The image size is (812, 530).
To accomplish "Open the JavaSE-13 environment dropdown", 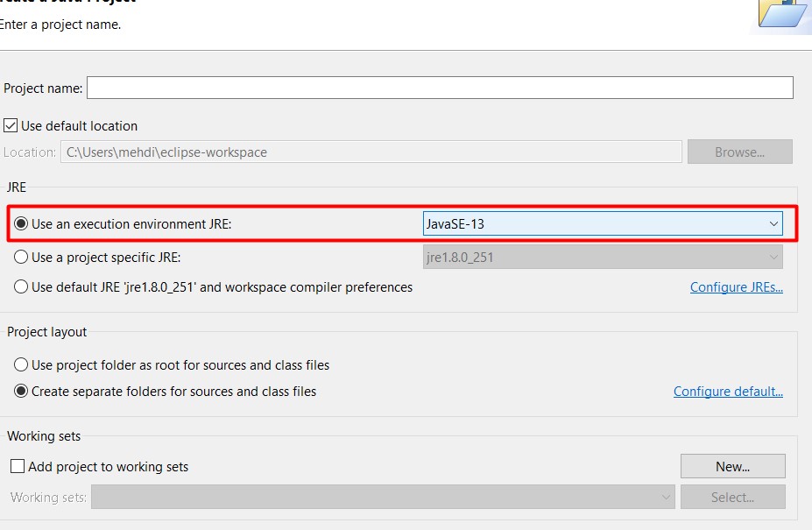I will point(602,224).
